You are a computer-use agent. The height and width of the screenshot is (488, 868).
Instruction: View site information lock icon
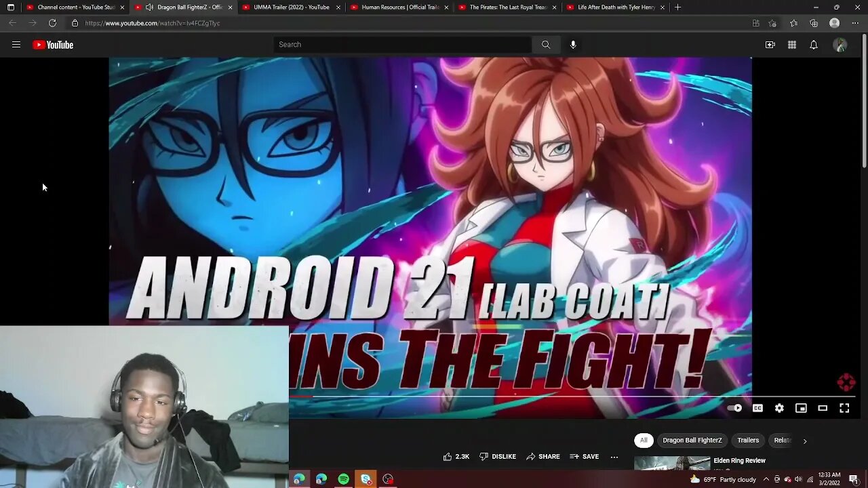tap(75, 23)
